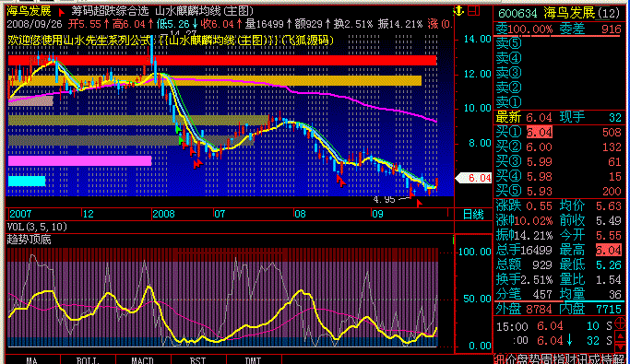
Task: Click the welcome text 欢迎您使用山水先生系列公式
Action: tap(78, 41)
